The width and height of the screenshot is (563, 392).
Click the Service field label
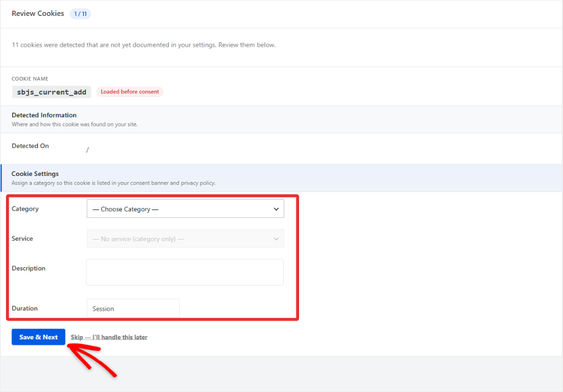22,239
